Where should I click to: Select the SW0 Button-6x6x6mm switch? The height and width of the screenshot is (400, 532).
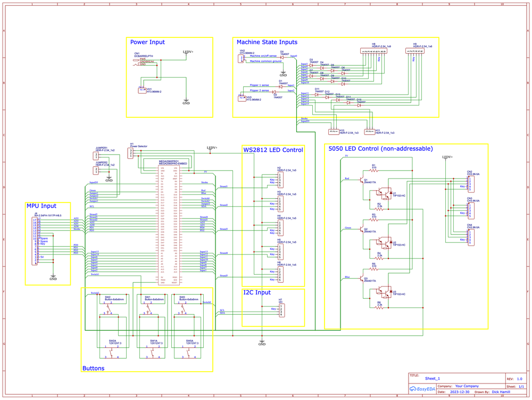point(183,308)
